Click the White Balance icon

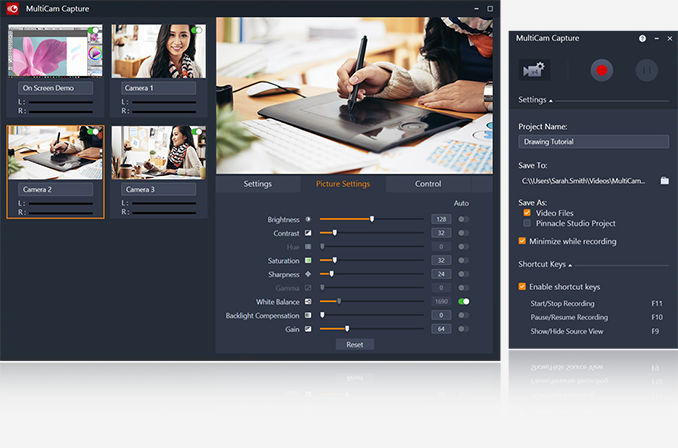click(x=308, y=301)
